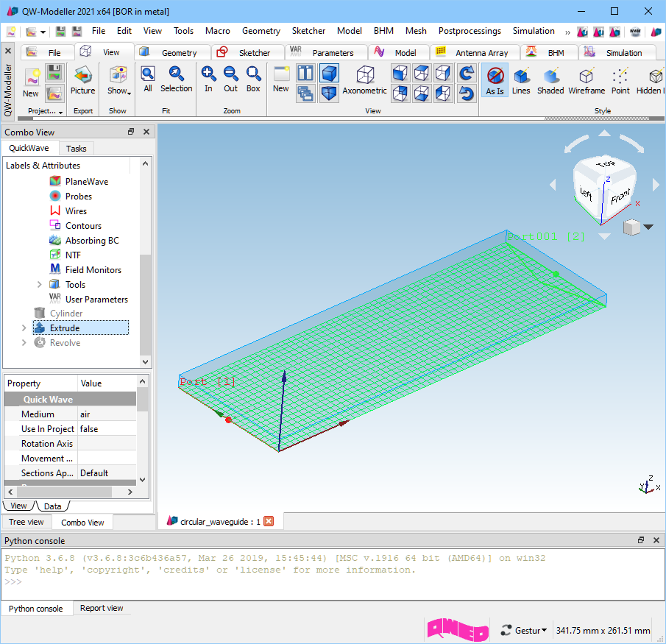The height and width of the screenshot is (644, 666).
Task: Click in the Python console input prompt
Action: coord(331,582)
